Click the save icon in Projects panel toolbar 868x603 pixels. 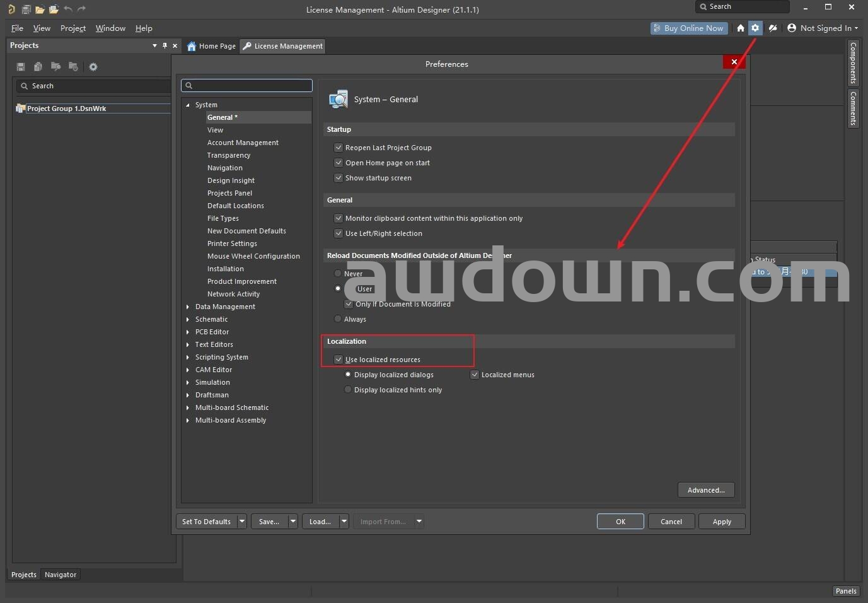click(x=21, y=67)
